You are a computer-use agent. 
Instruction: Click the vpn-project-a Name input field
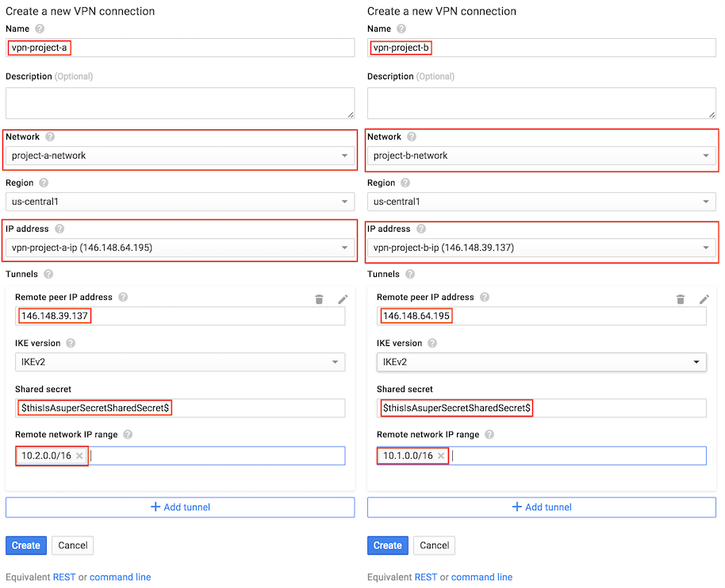tap(180, 48)
